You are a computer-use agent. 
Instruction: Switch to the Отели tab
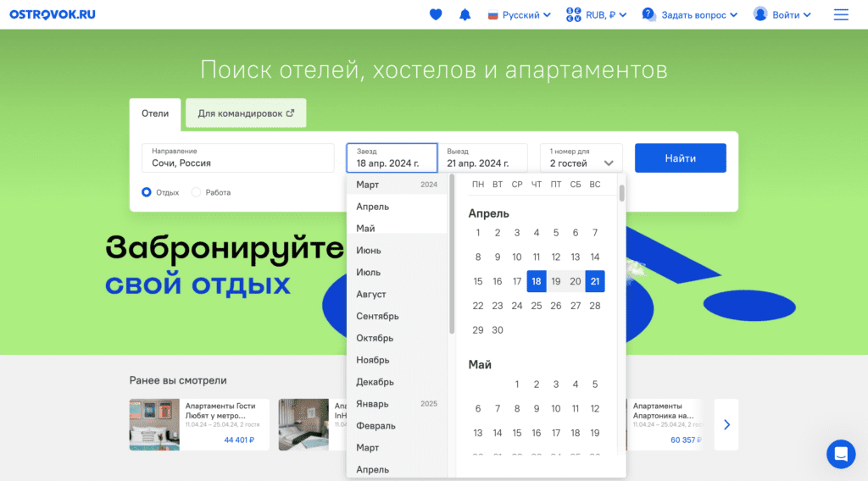tap(155, 113)
